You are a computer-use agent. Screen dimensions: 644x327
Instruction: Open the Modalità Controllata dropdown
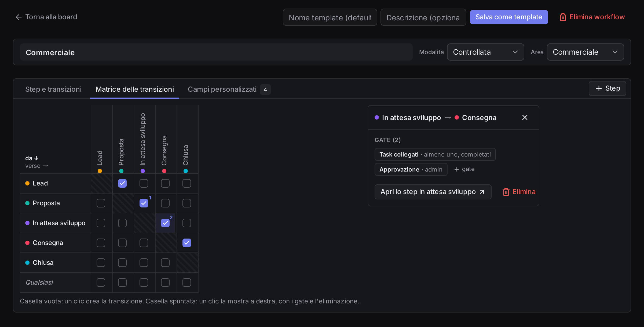pos(485,52)
